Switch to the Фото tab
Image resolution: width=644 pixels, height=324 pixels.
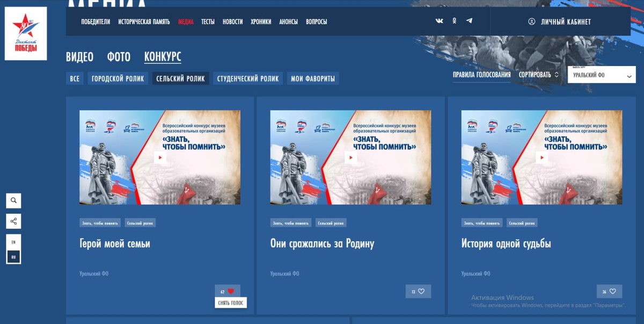point(119,57)
